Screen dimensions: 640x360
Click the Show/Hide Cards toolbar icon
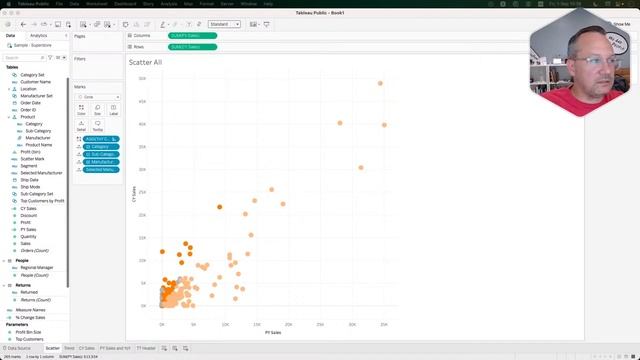253,24
